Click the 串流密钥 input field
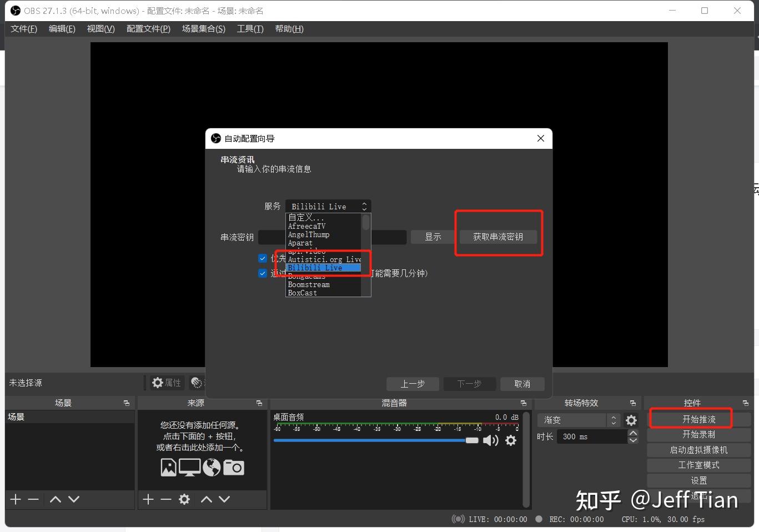The width and height of the screenshot is (759, 532). point(332,237)
